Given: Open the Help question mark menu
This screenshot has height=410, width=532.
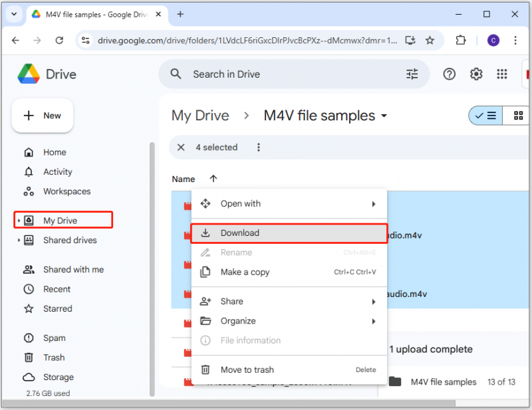Looking at the screenshot, I should point(450,74).
